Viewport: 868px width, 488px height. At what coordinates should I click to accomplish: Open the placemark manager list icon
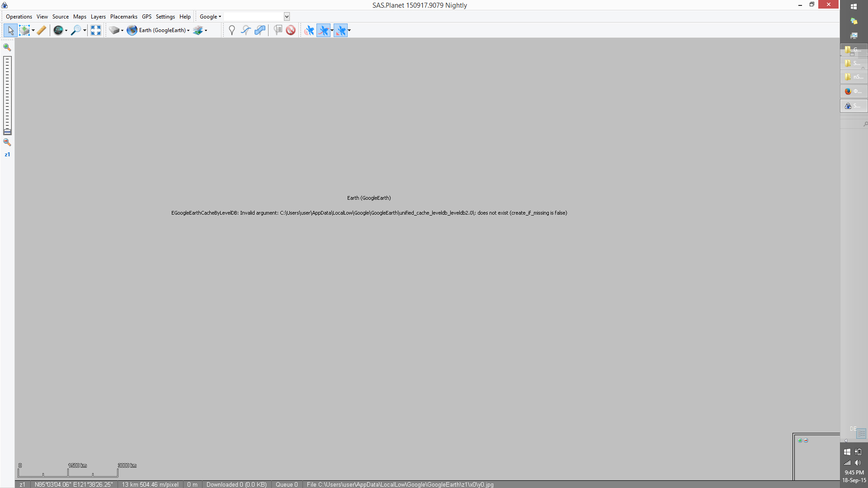(x=278, y=30)
